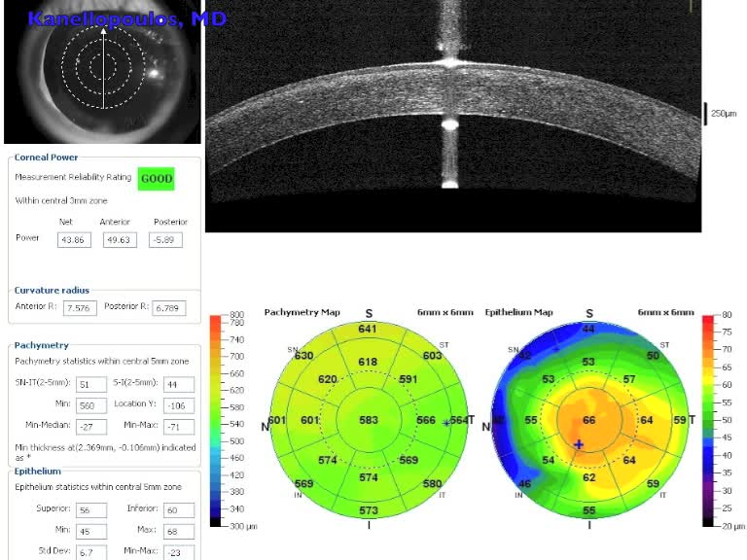Image resolution: width=747 pixels, height=560 pixels.
Task: Click the Posterior R curvature radius field
Action: (164, 307)
